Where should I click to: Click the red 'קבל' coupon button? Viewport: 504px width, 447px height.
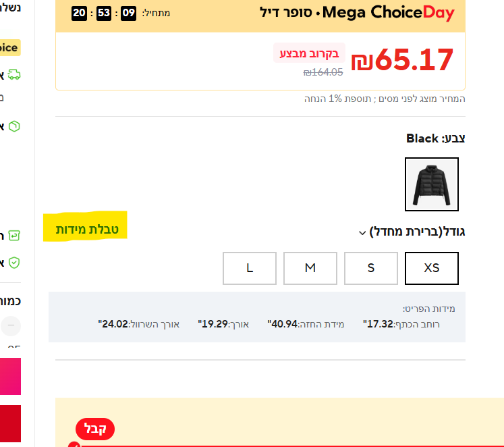click(x=94, y=429)
